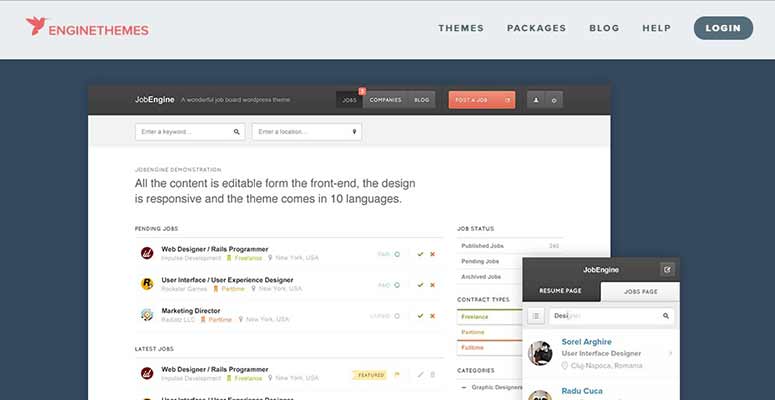Select the BLOG tab in JobEngine header

pyautogui.click(x=422, y=100)
